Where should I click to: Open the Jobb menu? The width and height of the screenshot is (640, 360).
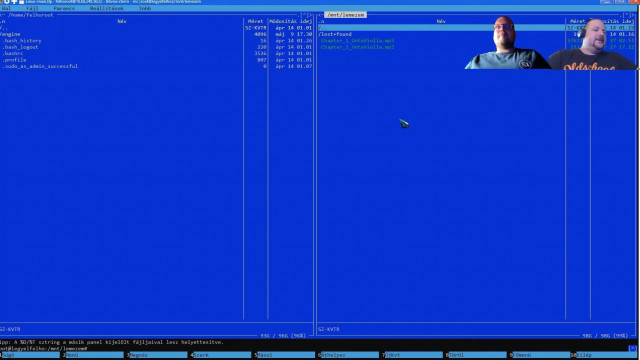145,8
